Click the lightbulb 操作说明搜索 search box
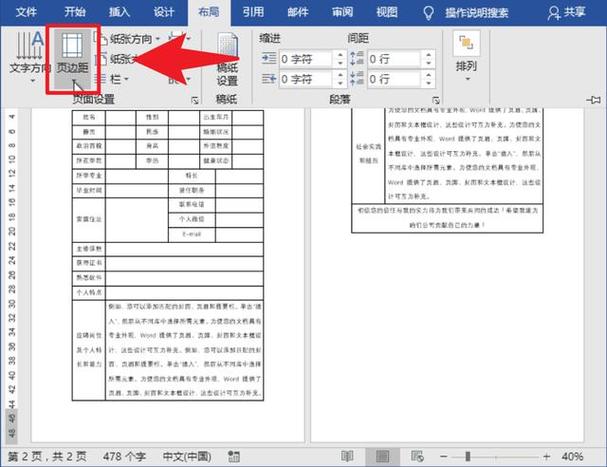The image size is (607, 467). click(466, 13)
